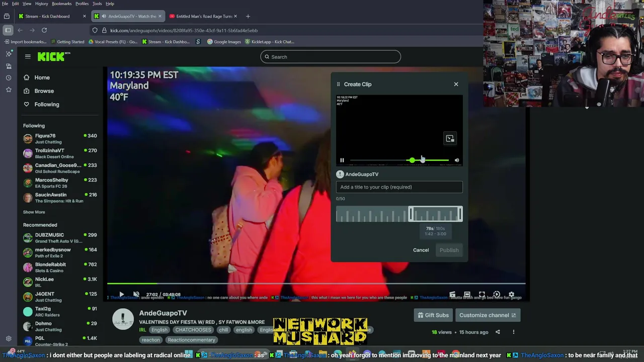Cancel the clip creation
Viewport: 644px width, 362px height.
[421, 250]
